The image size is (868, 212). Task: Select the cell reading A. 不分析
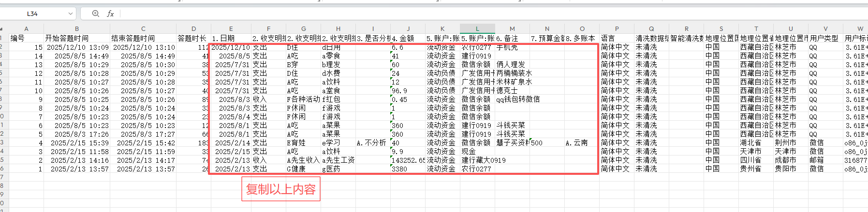tap(373, 143)
